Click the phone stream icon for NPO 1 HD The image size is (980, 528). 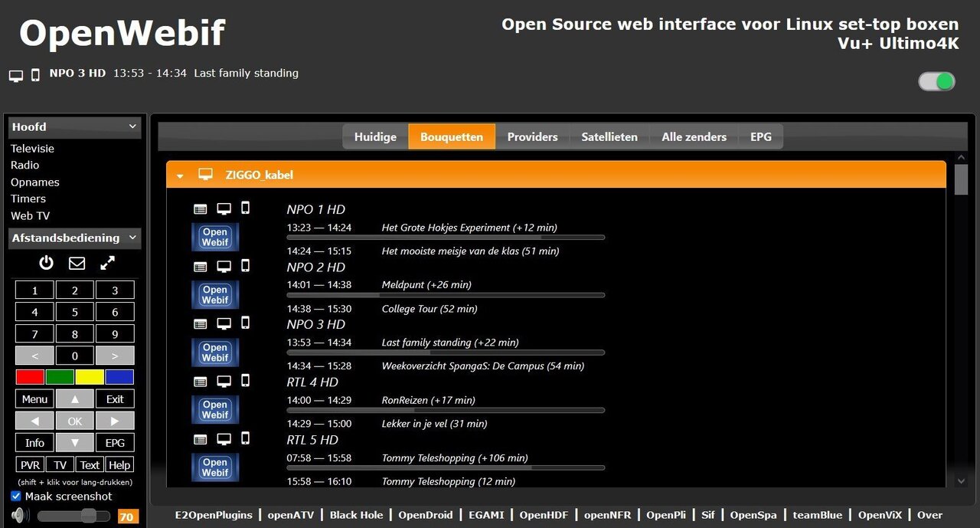(245, 208)
